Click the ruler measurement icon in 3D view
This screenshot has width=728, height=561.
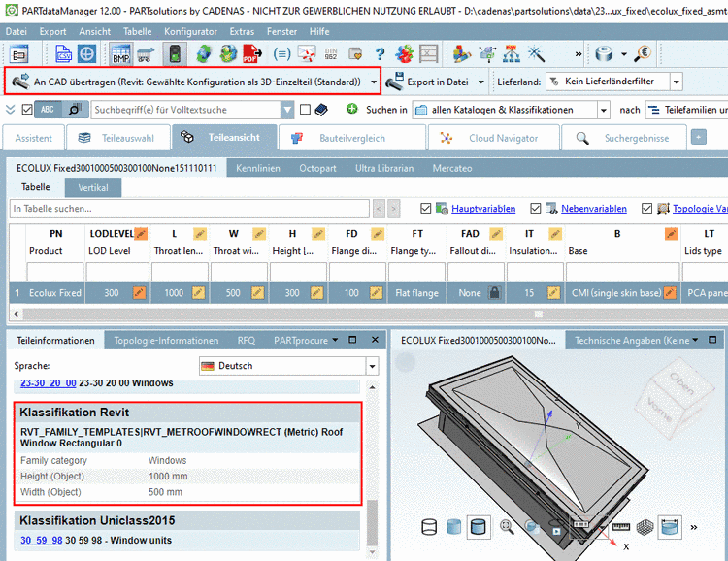[x=621, y=527]
